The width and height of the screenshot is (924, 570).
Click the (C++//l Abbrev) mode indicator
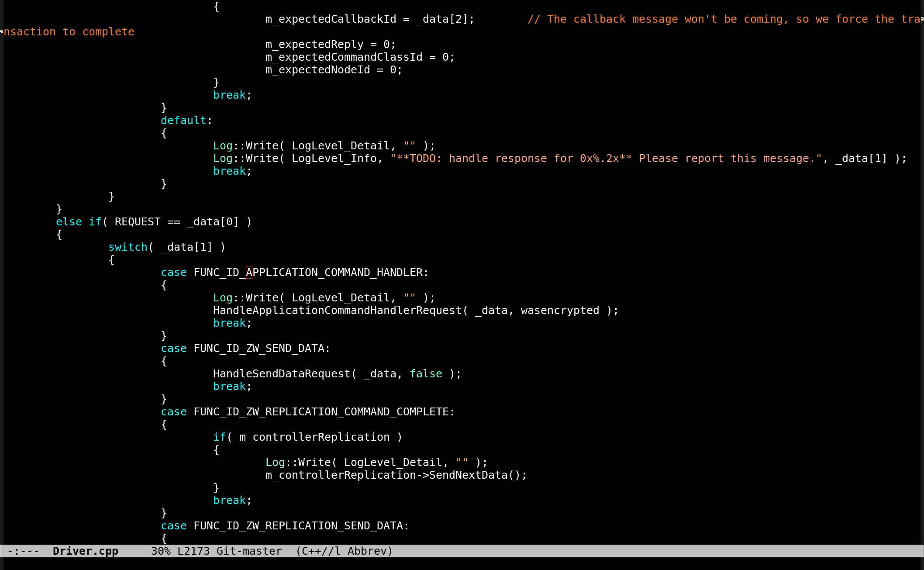pyautogui.click(x=344, y=551)
